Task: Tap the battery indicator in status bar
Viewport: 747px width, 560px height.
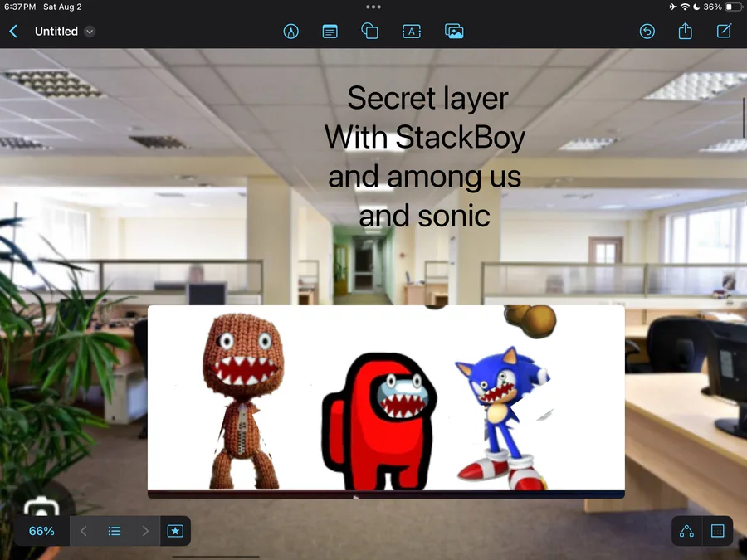Action: coord(734,7)
